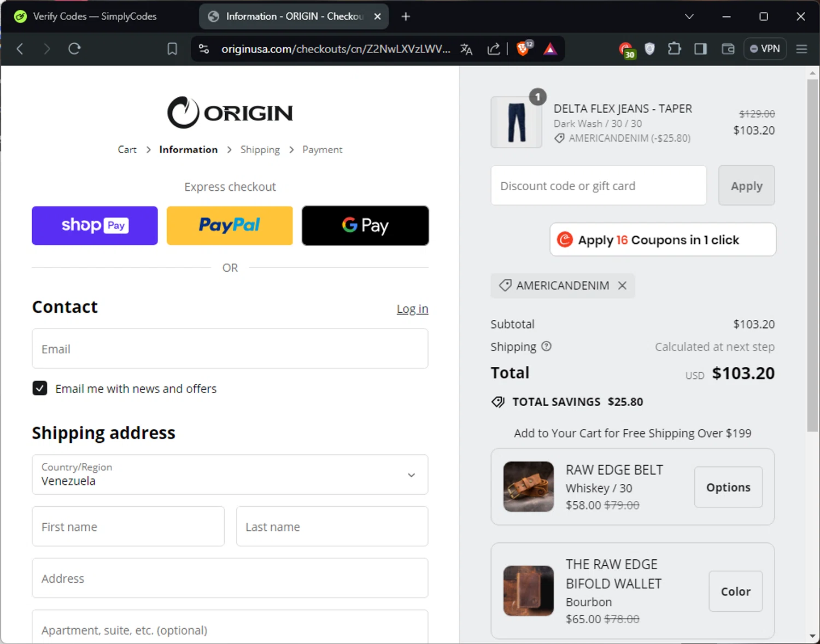Click Raw Edge Bifold Wallet thumbnail

click(x=529, y=591)
